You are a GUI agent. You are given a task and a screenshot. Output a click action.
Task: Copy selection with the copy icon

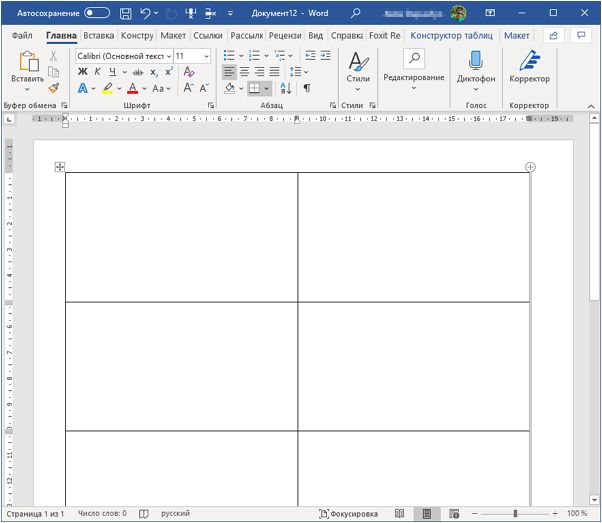tap(53, 72)
